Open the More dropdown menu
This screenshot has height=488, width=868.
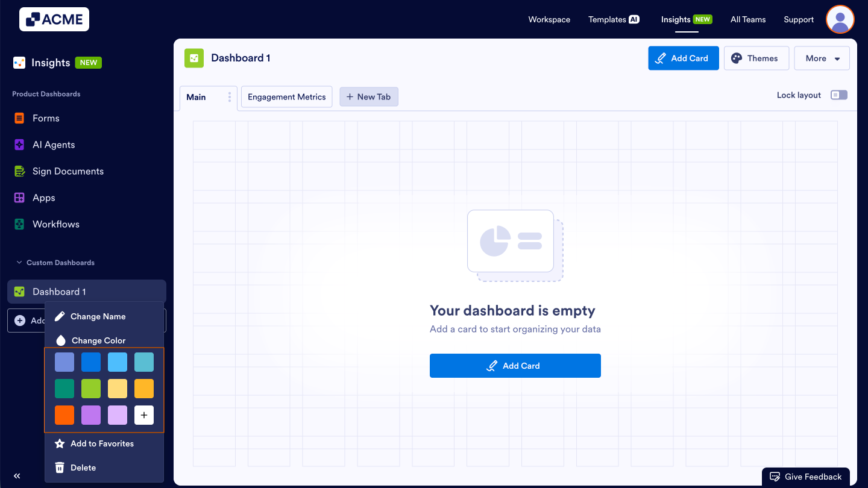coord(822,58)
